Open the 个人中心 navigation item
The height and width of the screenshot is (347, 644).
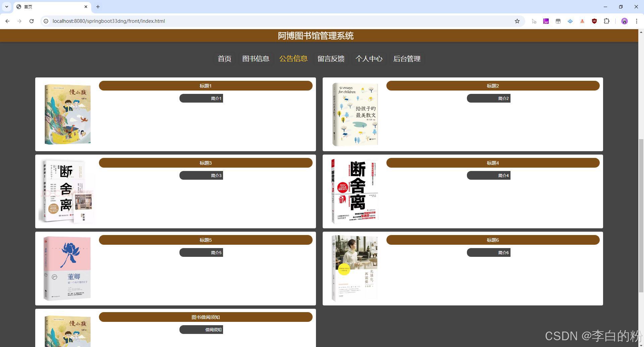click(369, 59)
